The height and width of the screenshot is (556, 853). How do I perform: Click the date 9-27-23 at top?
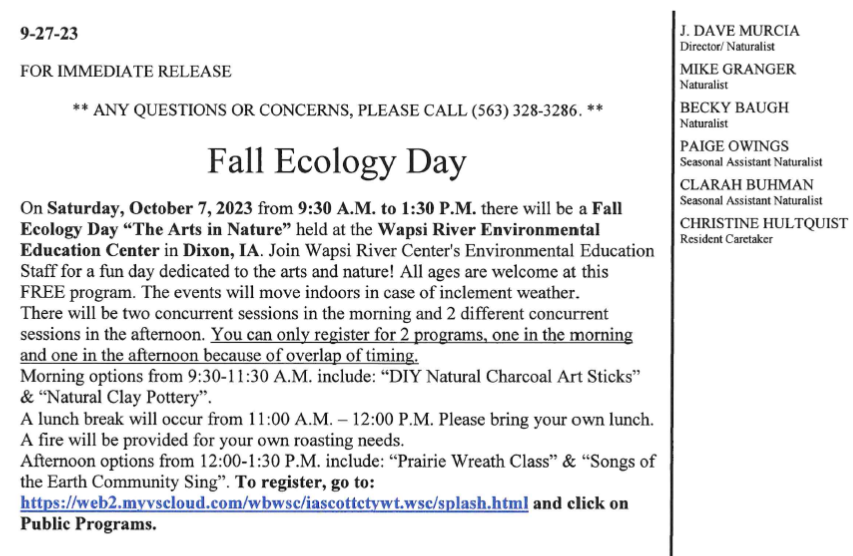coord(49,33)
